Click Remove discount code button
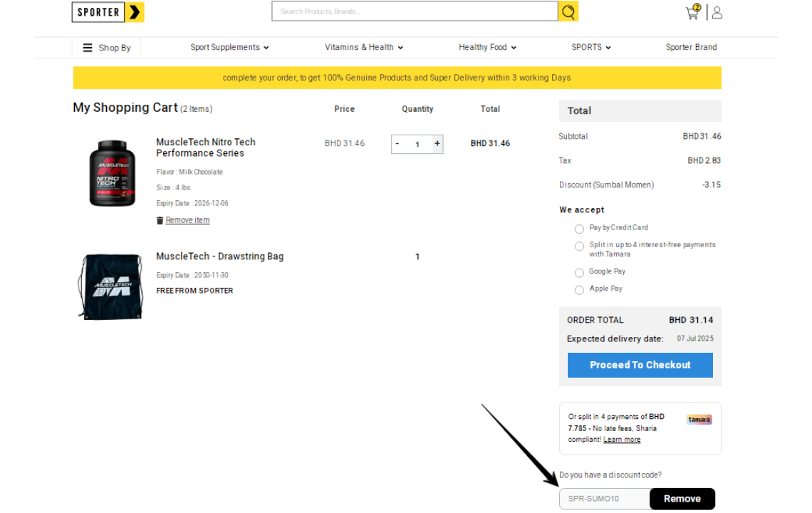The width and height of the screenshot is (812, 513). (682, 499)
